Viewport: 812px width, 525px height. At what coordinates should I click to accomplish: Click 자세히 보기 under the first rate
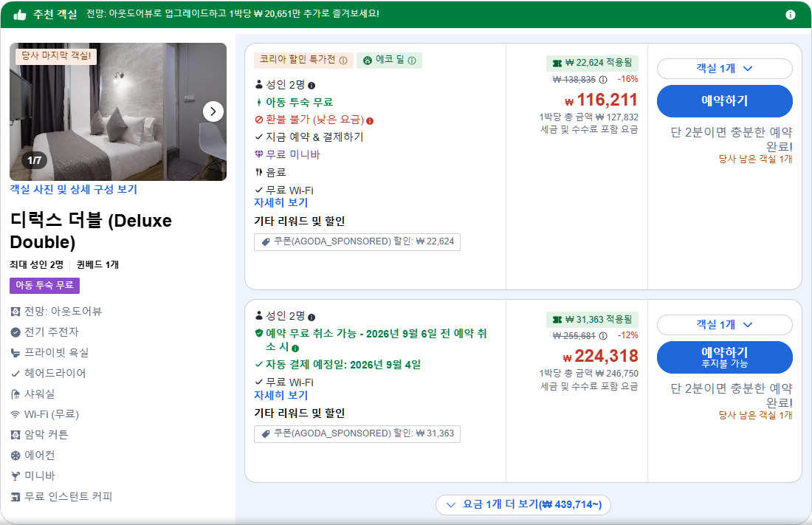(281, 202)
